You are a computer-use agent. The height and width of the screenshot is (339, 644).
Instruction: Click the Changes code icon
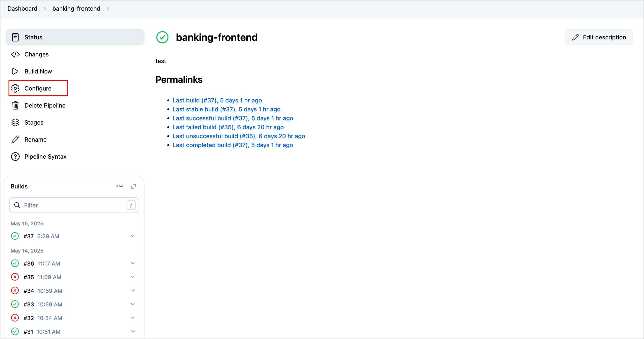[15, 55]
